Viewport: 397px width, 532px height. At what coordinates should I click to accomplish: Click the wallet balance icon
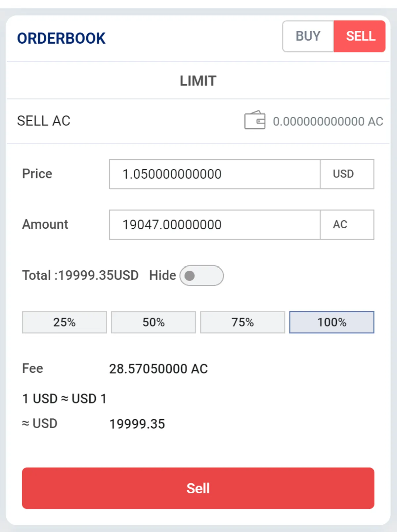tap(255, 120)
